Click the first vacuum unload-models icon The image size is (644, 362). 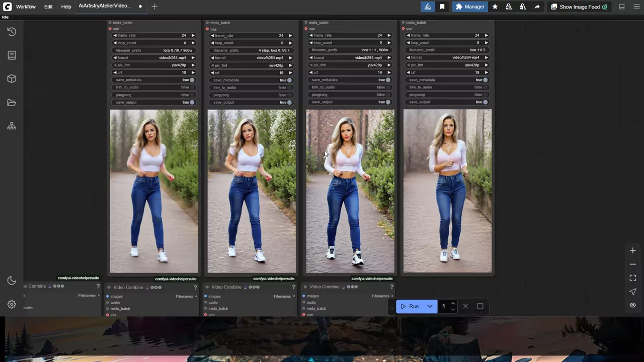coord(509,7)
